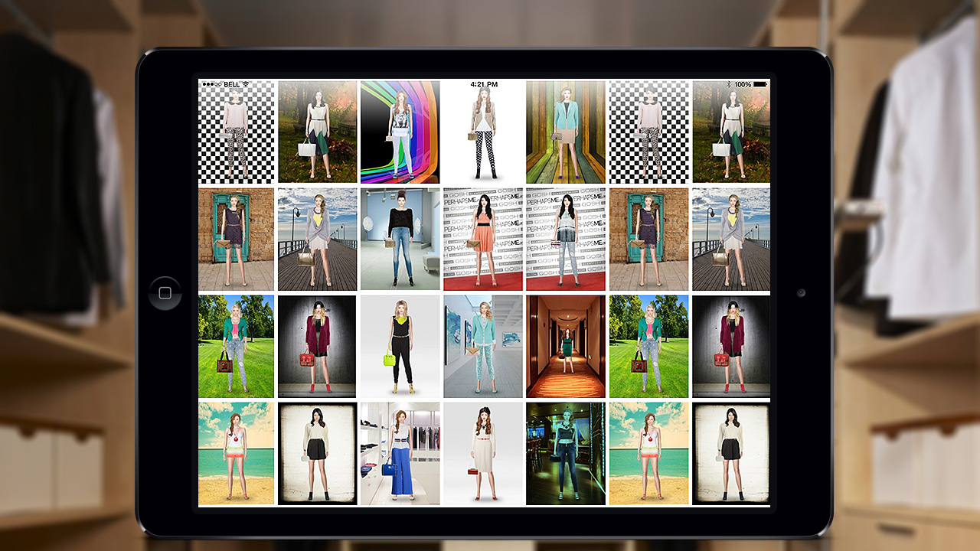Tap the battery icon showing 100%

pyautogui.click(x=760, y=84)
